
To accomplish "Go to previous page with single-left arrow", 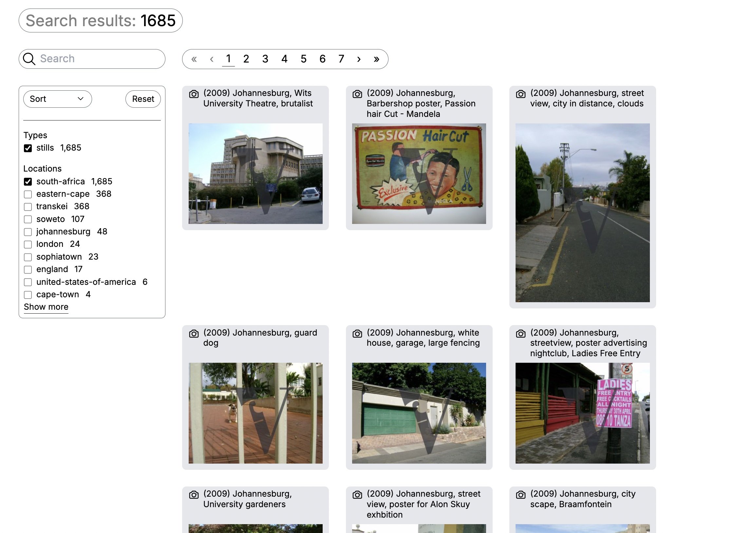I will tap(212, 59).
